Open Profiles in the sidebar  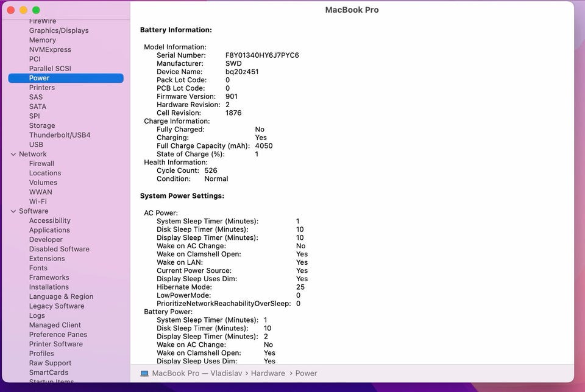tap(41, 354)
